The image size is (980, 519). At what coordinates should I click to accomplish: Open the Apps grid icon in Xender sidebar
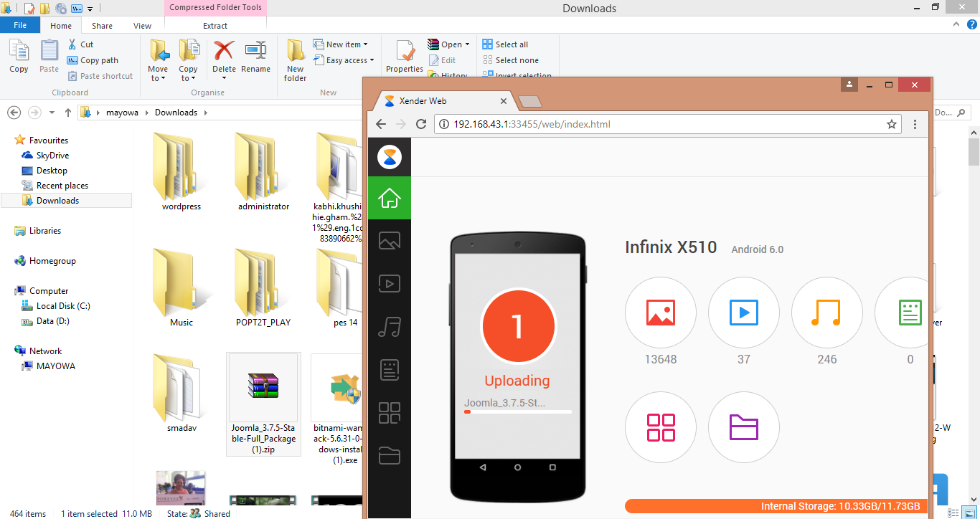[389, 413]
